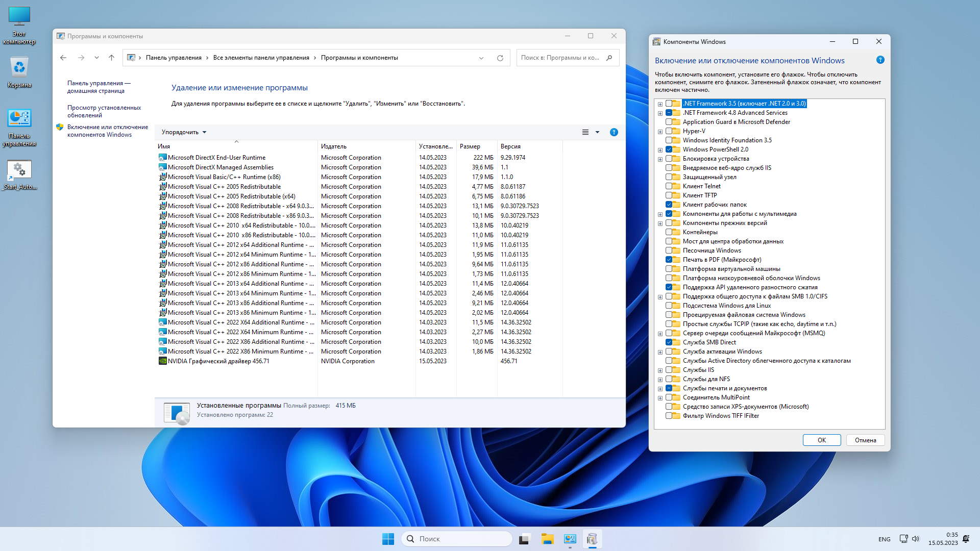Enable Hyper-V checkbox
This screenshot has width=980, height=551.
(669, 131)
